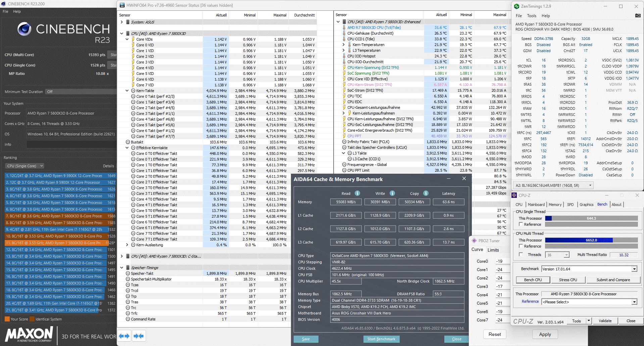Expand the System: ASUS sensor group
The height and width of the screenshot is (346, 644).
coord(121,22)
